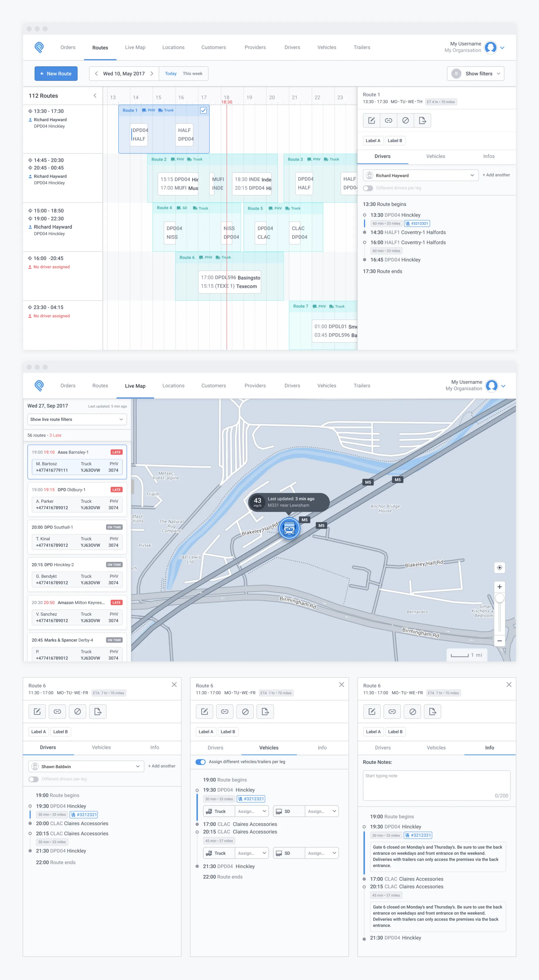Image resolution: width=539 pixels, height=980 pixels.
Task: Click the edit icon in Route 1 panel
Action: pos(371,121)
